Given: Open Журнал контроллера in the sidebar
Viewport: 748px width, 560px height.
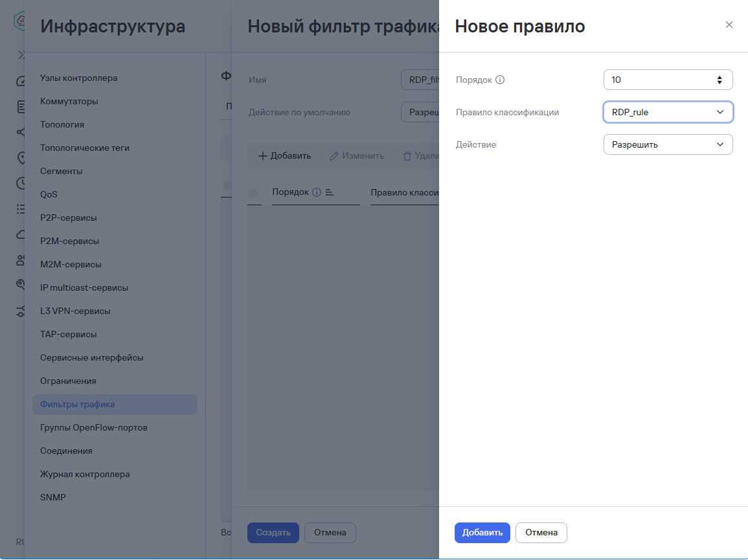Looking at the screenshot, I should tap(85, 474).
